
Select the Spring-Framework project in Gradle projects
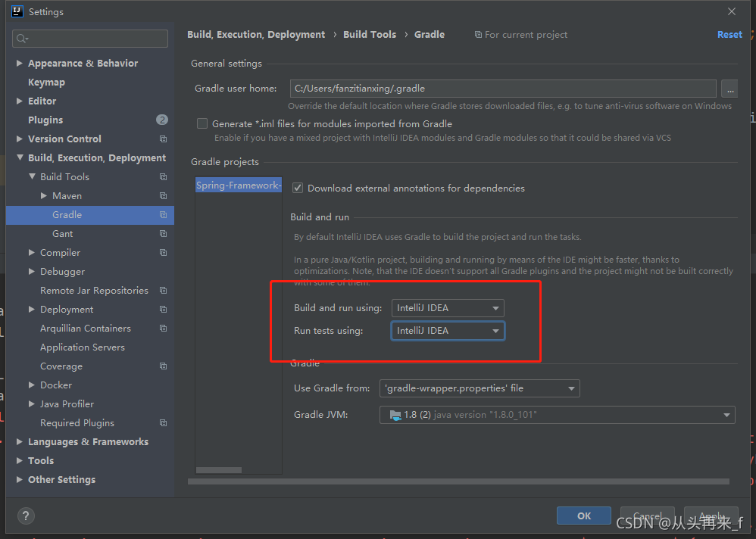coord(239,185)
